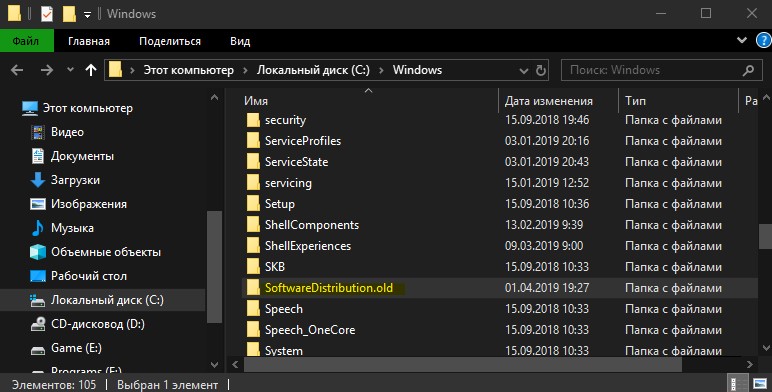Expand the ribbon with the chevron arrow
Screen dimensions: 772x392
click(742, 40)
